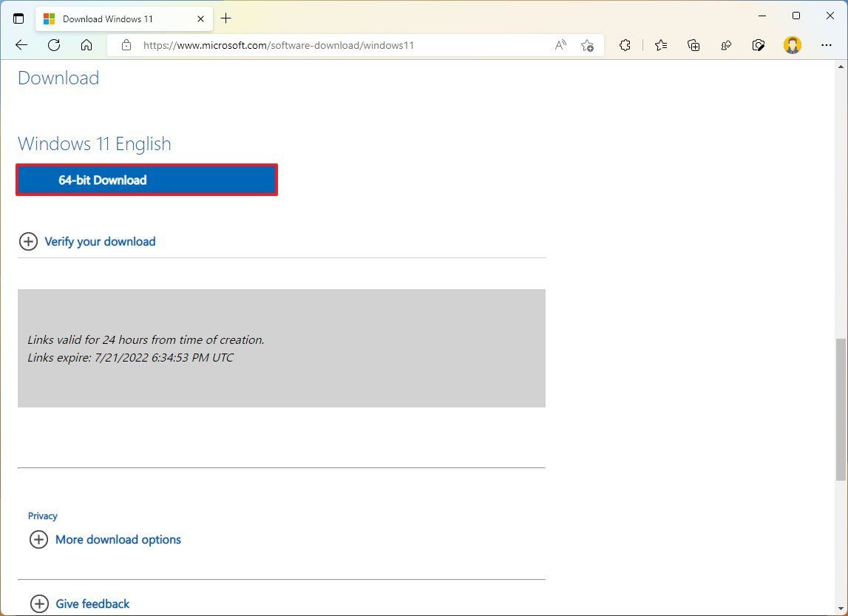Start a Web Capture screenshot

point(759,45)
